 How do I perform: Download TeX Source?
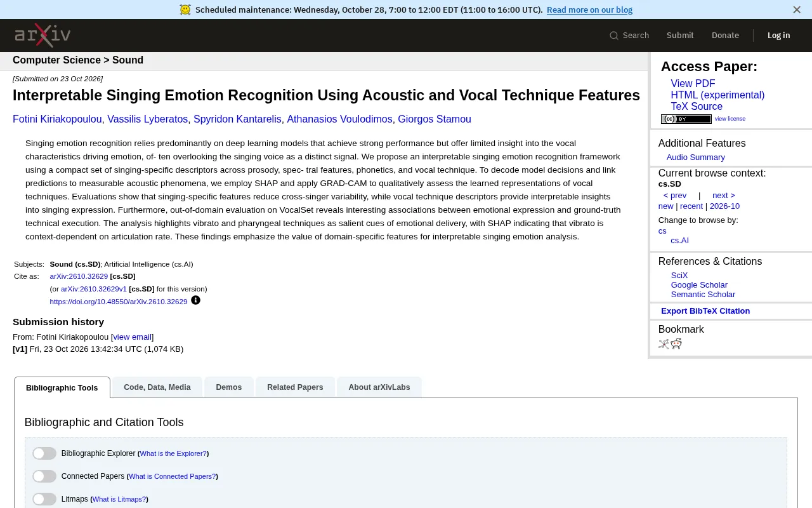[697, 107]
